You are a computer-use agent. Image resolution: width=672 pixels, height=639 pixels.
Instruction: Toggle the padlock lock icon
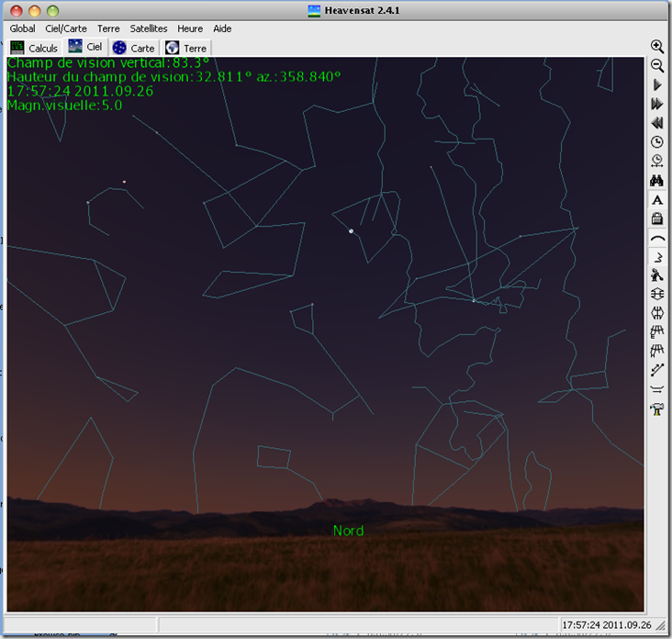tap(657, 219)
